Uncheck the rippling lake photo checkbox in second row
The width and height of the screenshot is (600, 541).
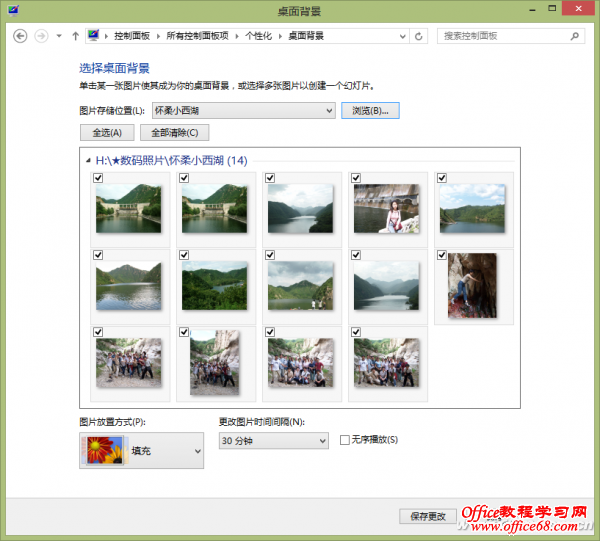(x=98, y=255)
